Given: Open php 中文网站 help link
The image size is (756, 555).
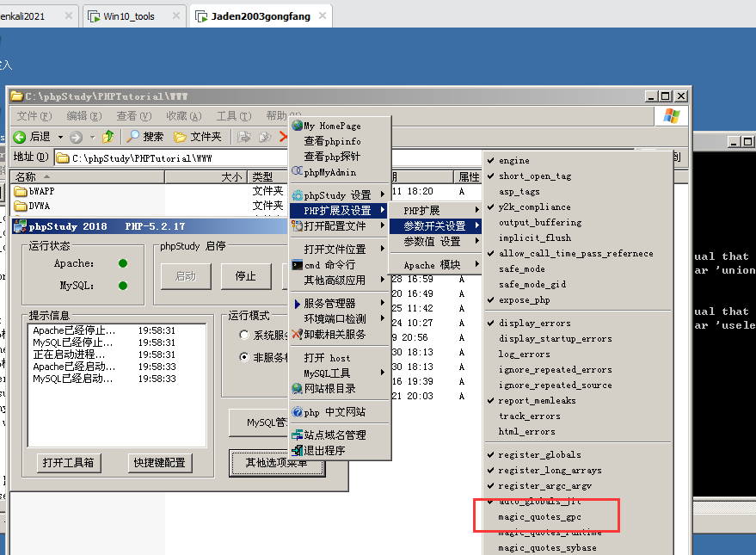Looking at the screenshot, I should pos(334,412).
